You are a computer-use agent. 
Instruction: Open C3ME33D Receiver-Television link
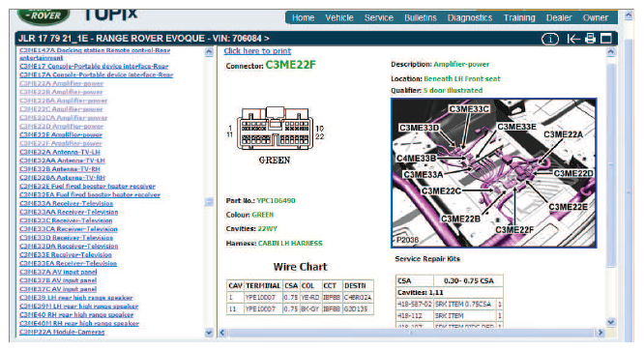coord(66,238)
